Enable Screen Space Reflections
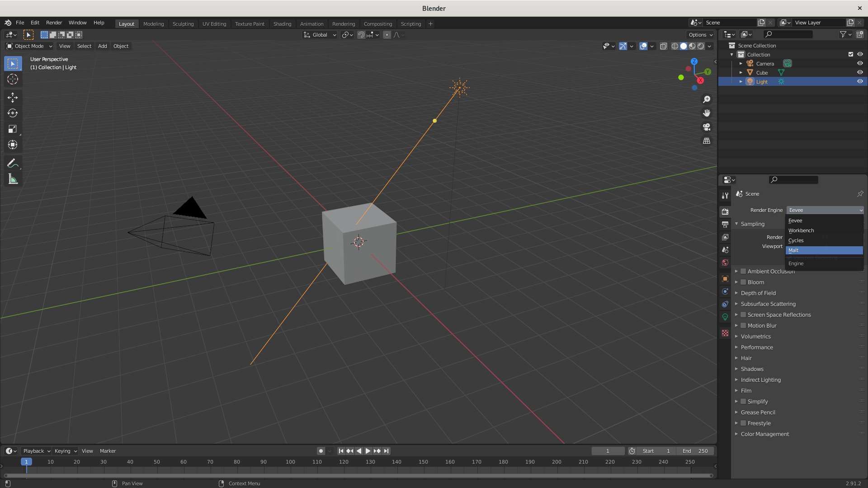Image resolution: width=868 pixels, height=488 pixels. pyautogui.click(x=743, y=314)
